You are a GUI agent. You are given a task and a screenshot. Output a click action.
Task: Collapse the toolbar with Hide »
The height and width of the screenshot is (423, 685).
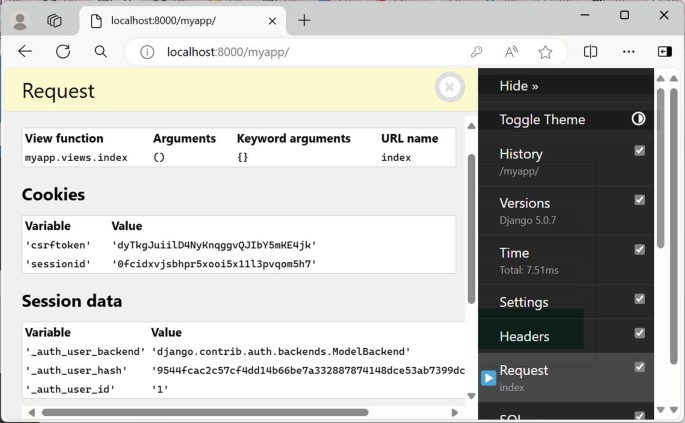pyautogui.click(x=519, y=86)
